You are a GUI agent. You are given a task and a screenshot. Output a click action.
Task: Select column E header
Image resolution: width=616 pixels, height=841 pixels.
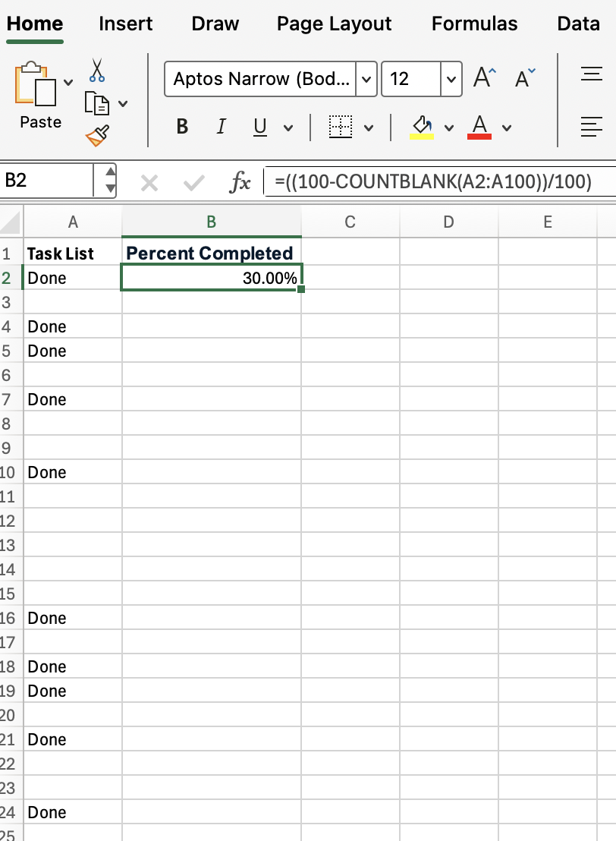(x=548, y=222)
